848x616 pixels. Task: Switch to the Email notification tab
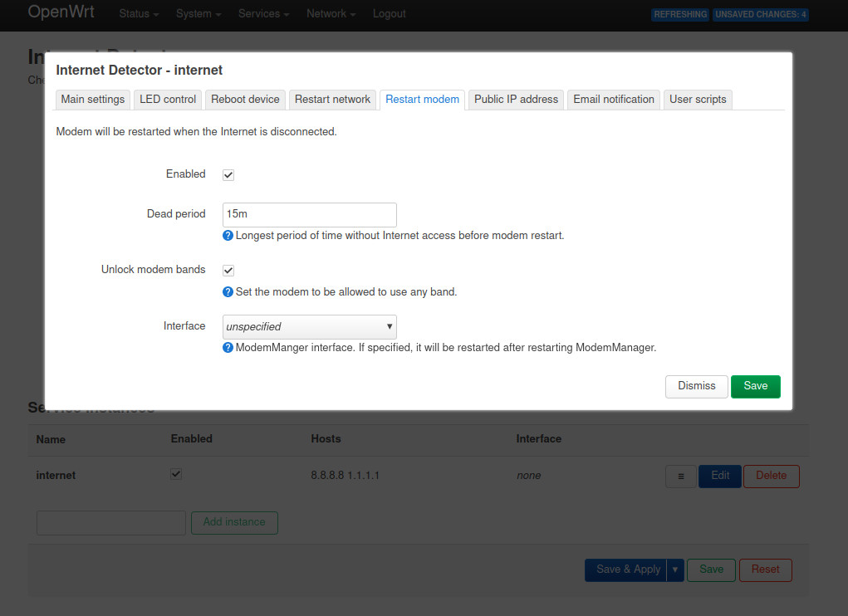click(x=614, y=100)
